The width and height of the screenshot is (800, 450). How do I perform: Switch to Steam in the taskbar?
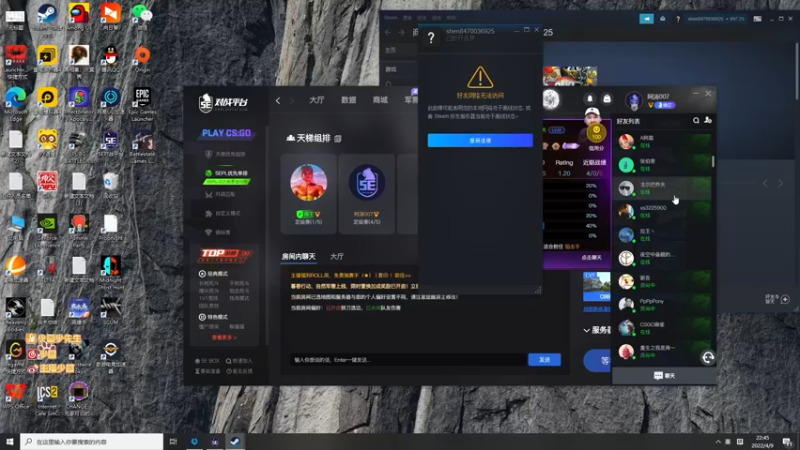(235, 441)
